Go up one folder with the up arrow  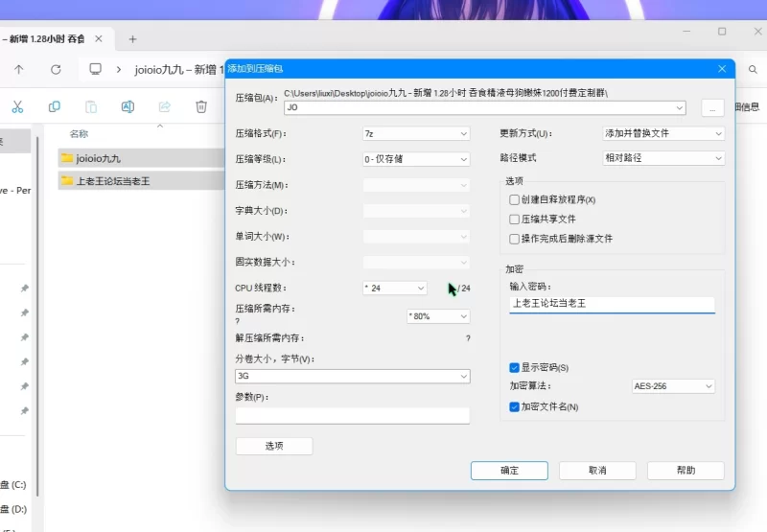[x=18, y=69]
